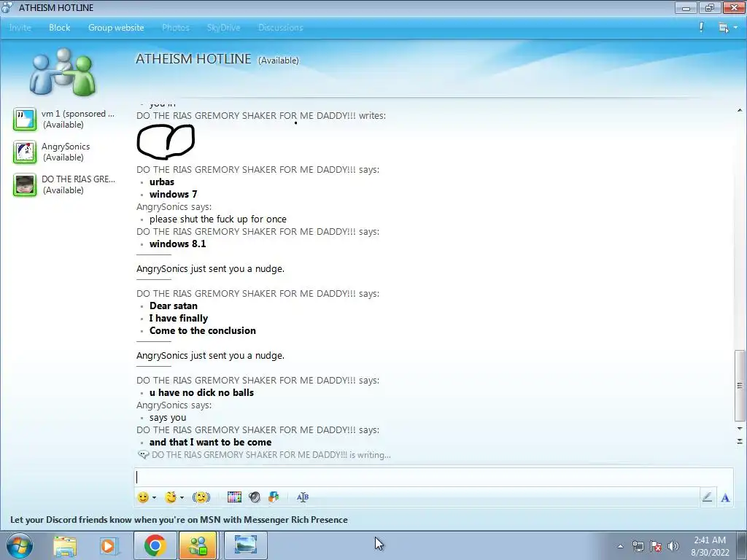Viewport: 747px width, 560px height.
Task: Expand the winks dropdown arrow
Action: click(182, 497)
